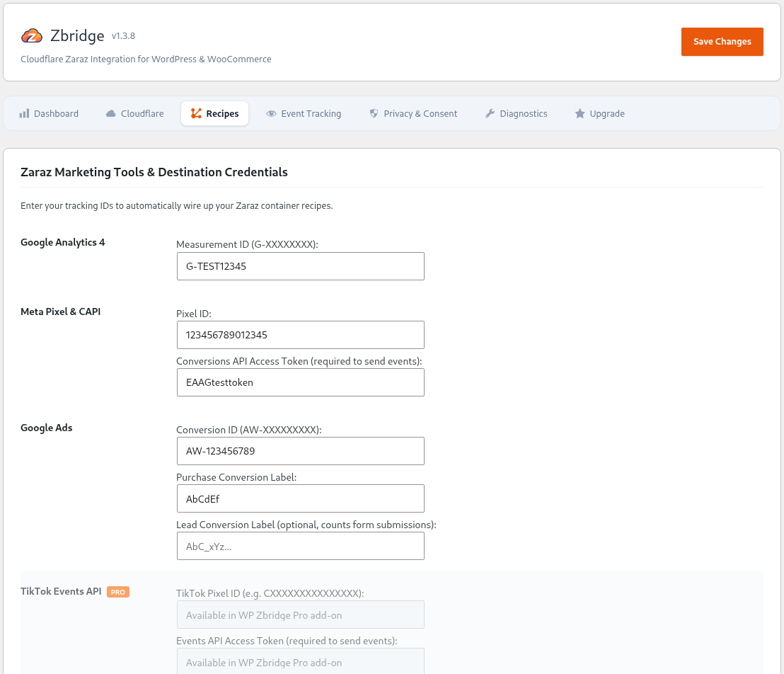Open the Upgrade tab
Viewport: 784px width, 674px height.
coord(600,113)
